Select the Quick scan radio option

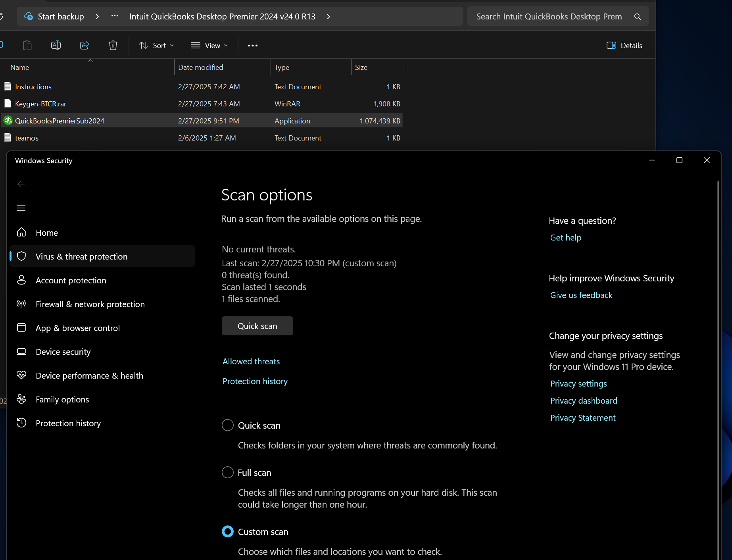228,425
